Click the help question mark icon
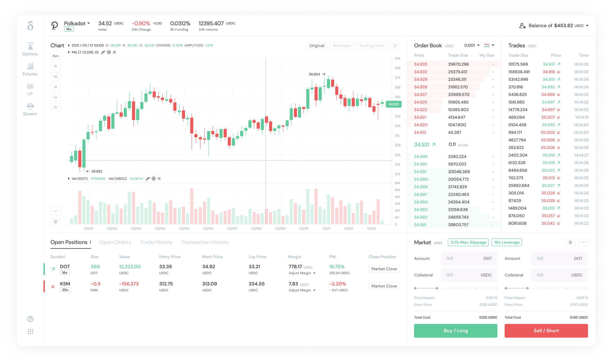 click(30, 319)
